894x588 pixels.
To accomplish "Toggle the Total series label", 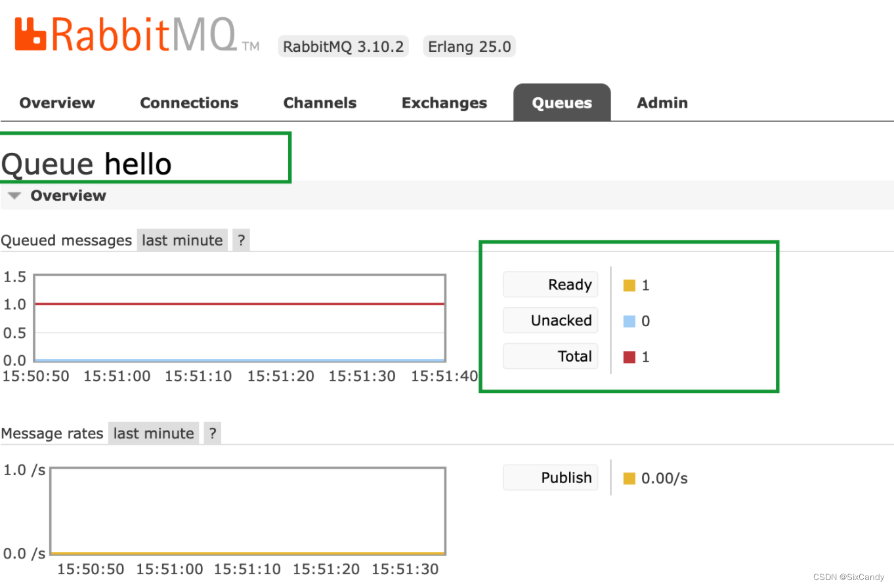I will (x=550, y=356).
